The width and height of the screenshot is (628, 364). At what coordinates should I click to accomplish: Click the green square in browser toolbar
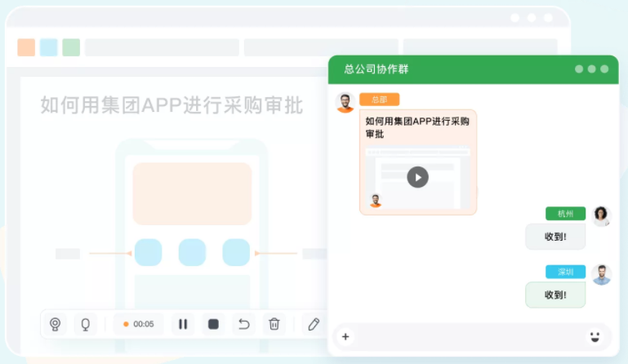tap(71, 47)
